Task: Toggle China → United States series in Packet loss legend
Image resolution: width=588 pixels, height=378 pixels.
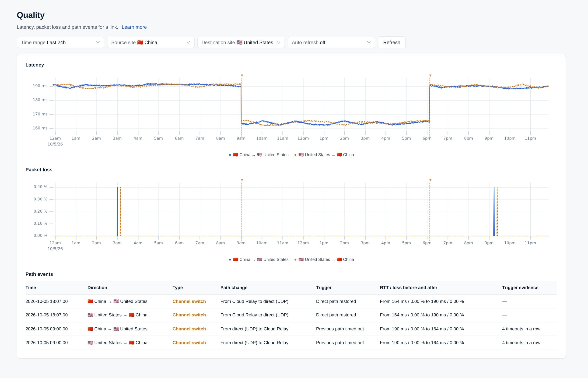Action: pos(259,259)
